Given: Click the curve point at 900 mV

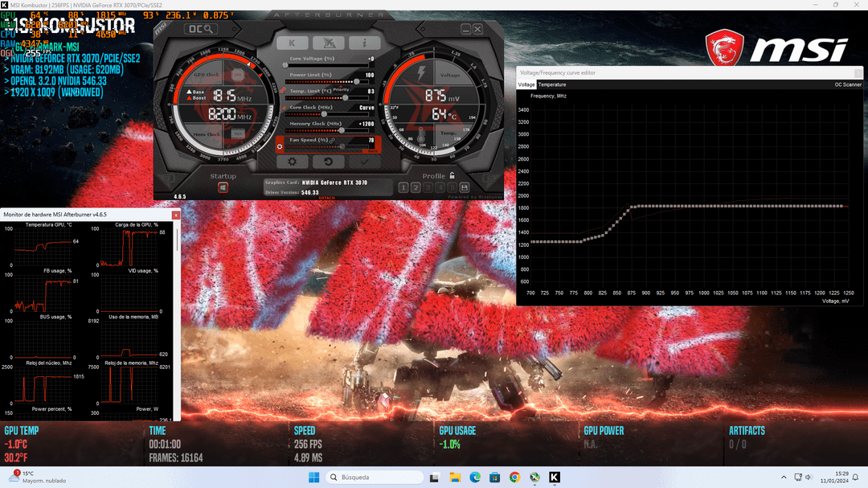Looking at the screenshot, I should [x=646, y=206].
